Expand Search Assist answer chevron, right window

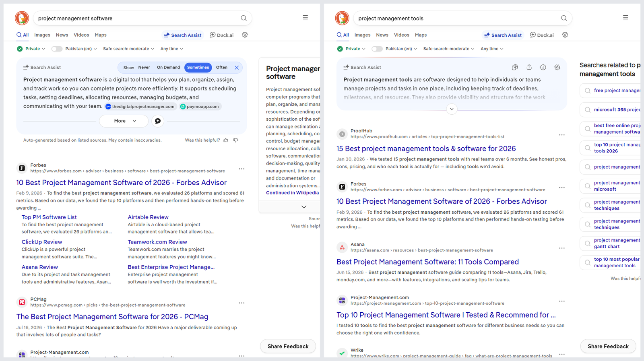pyautogui.click(x=452, y=109)
